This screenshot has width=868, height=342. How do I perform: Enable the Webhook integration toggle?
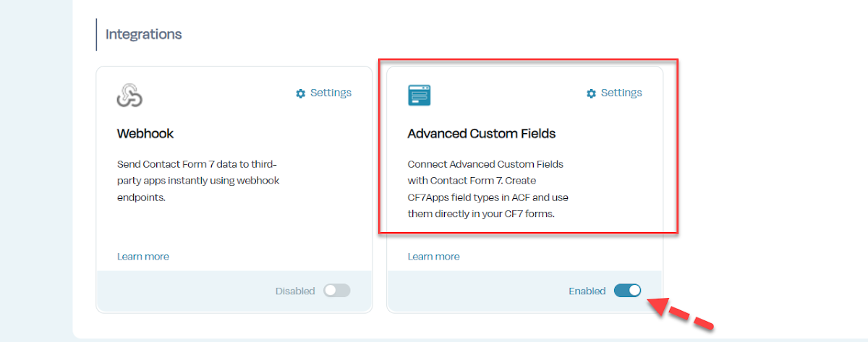tap(336, 291)
